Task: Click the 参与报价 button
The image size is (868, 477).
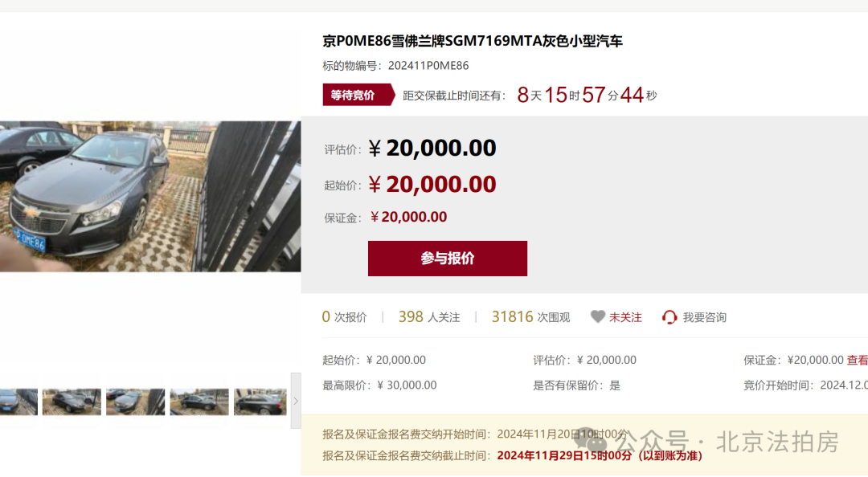Action: pos(448,259)
